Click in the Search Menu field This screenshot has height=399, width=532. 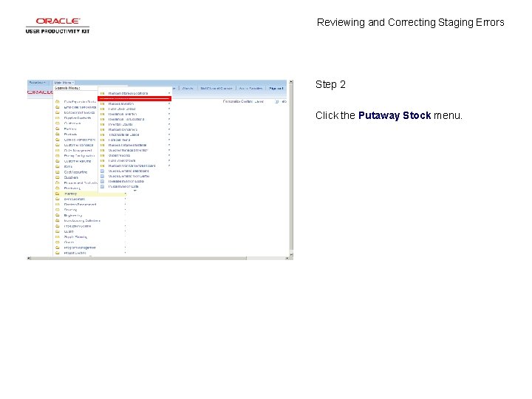[x=76, y=88]
